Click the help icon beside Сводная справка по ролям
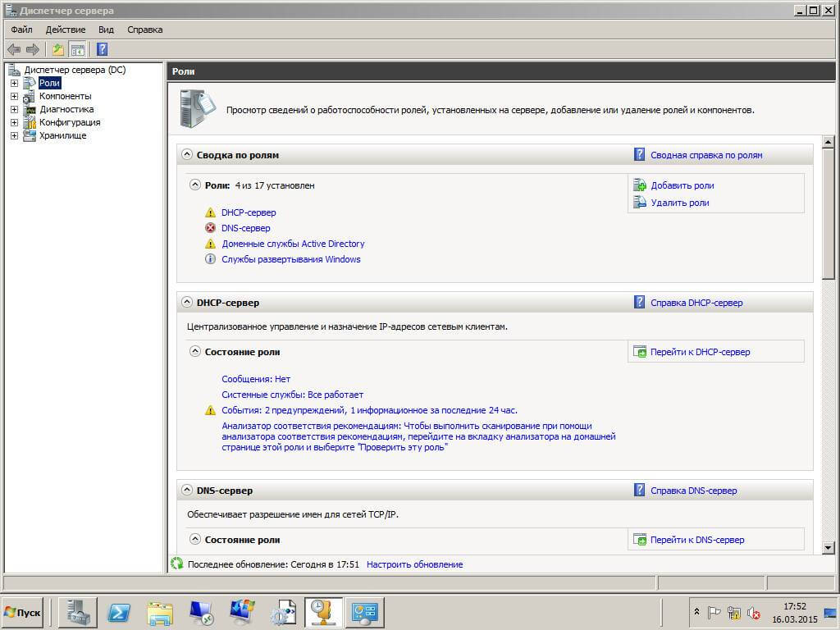This screenshot has width=840, height=630. [x=639, y=155]
